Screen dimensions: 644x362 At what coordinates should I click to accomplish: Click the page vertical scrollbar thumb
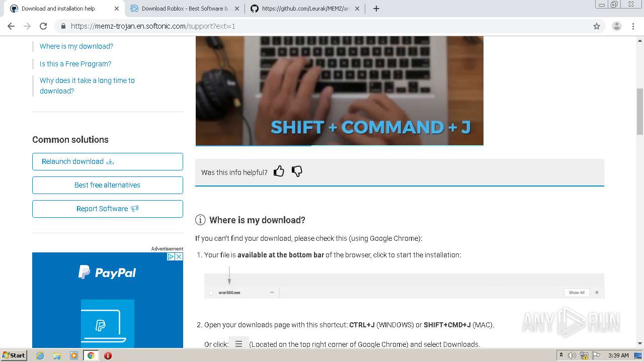[640, 111]
